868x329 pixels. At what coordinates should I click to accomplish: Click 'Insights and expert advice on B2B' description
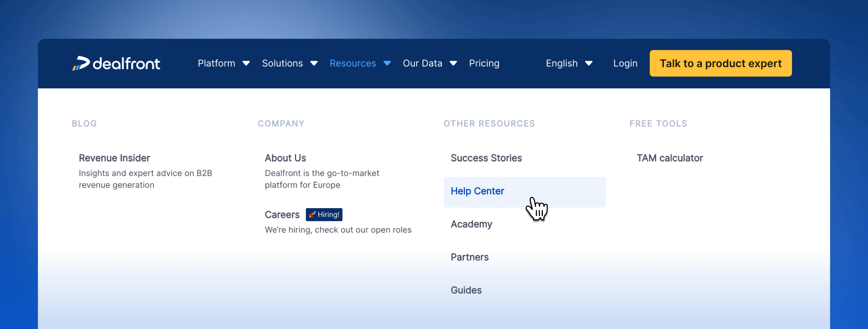tap(145, 173)
